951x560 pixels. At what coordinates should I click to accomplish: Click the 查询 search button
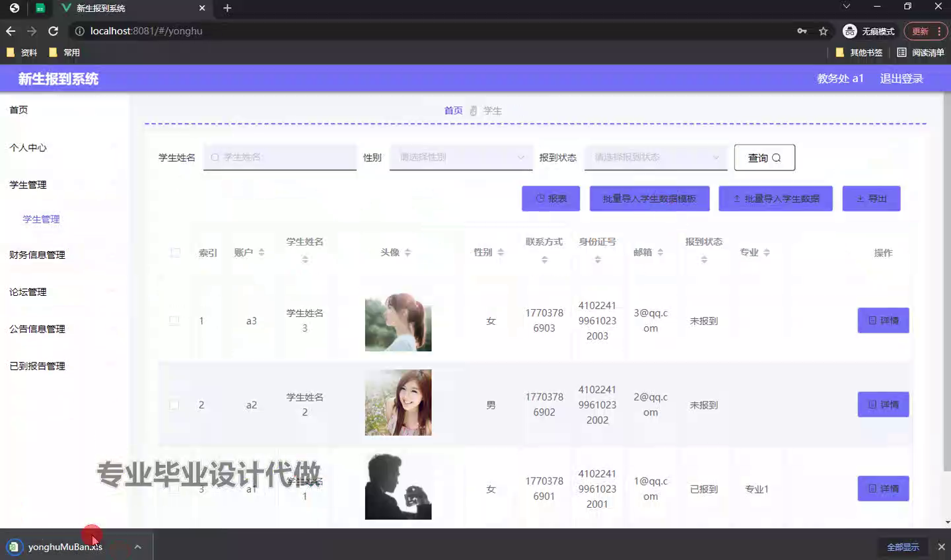tap(764, 157)
